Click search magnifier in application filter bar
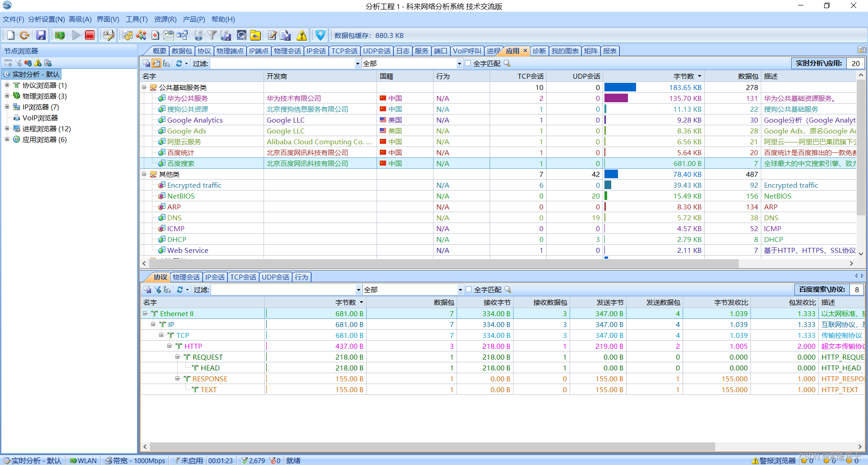868x465 pixels. [507, 63]
